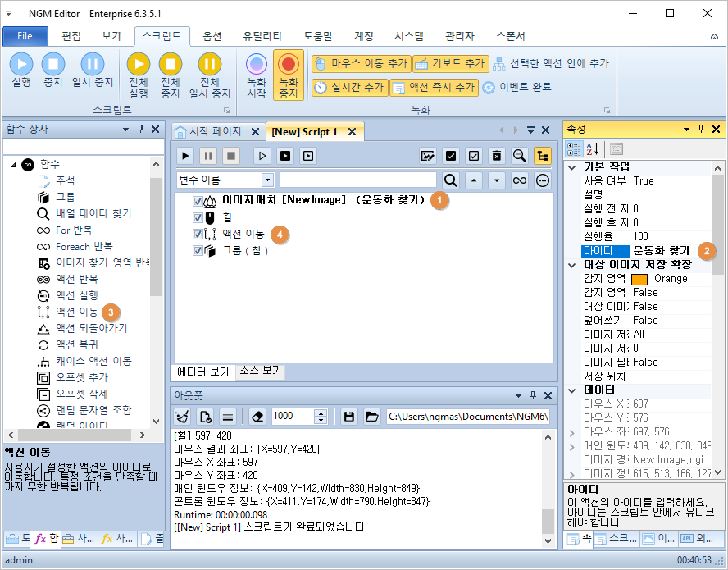
Task: Pin the 함수 상자 panel
Action: 141,129
